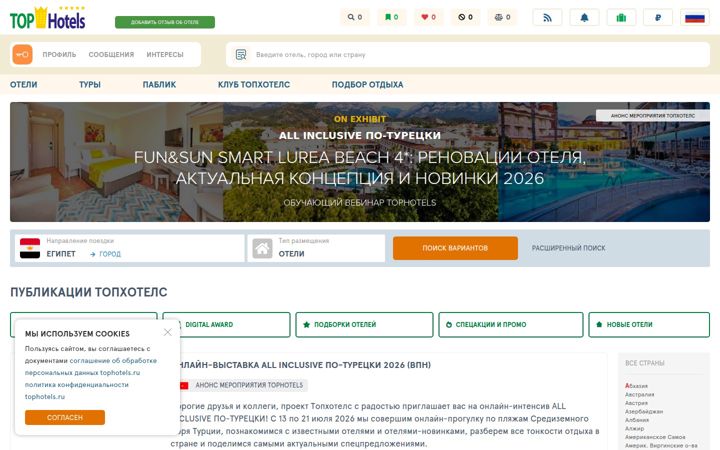
Task: Open the ruble currency selector
Action: point(658,17)
